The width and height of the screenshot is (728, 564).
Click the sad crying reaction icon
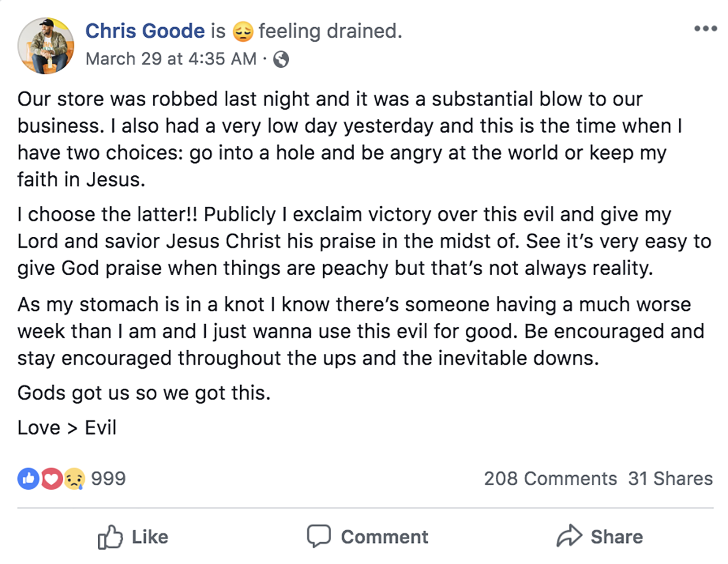click(x=74, y=479)
